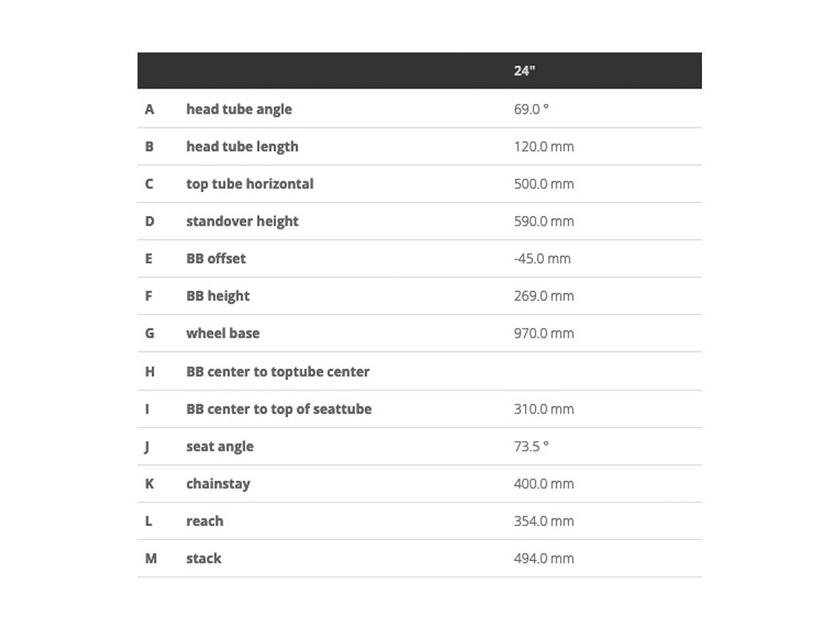Image resolution: width=840 pixels, height=630 pixels.
Task: Select the wheel base label
Action: 223,333
